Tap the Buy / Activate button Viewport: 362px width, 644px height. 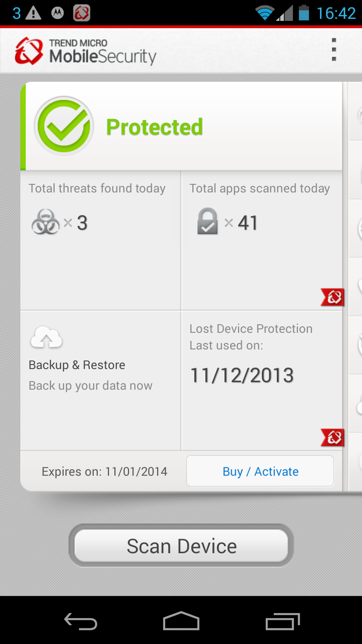260,471
